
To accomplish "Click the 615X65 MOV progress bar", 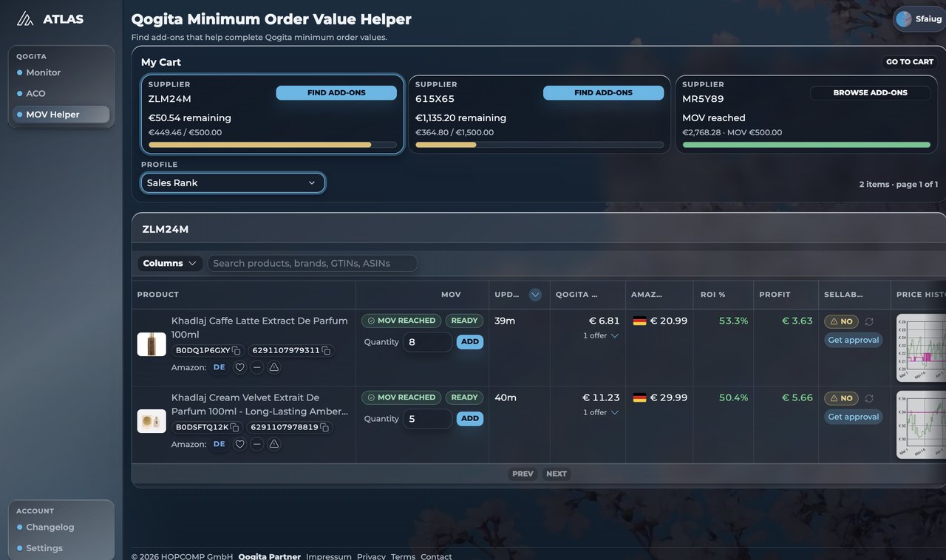I will tap(540, 145).
